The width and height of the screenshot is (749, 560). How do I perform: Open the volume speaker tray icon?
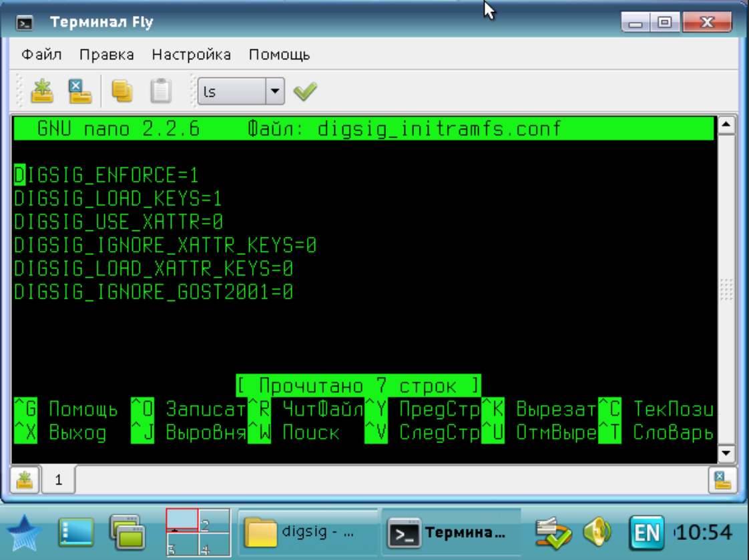pos(597,533)
